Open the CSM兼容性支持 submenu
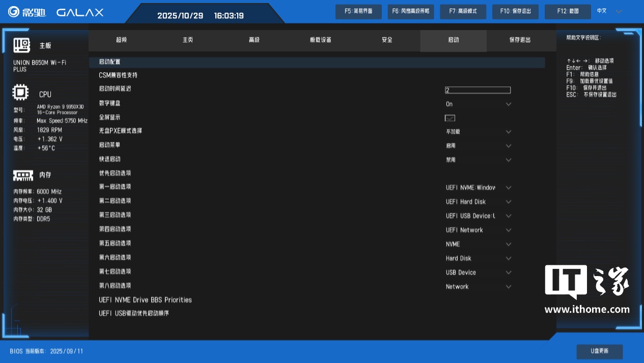This screenshot has width=644, height=363. pyautogui.click(x=118, y=75)
